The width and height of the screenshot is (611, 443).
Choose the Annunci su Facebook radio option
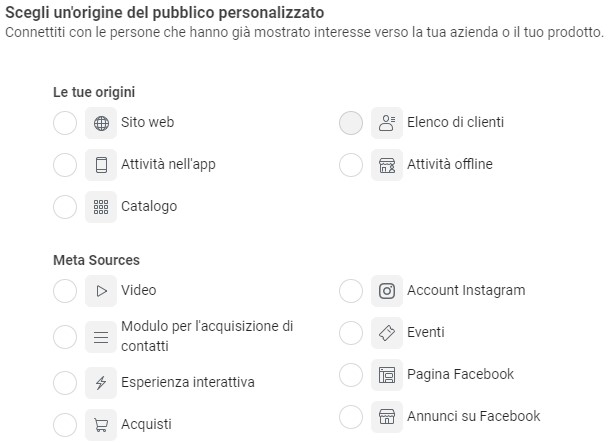(351, 416)
